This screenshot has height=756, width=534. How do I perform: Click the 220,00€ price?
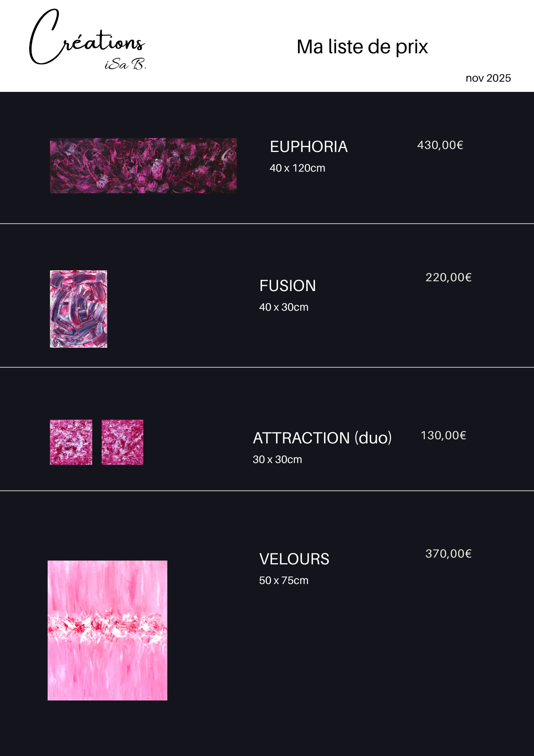click(x=448, y=277)
